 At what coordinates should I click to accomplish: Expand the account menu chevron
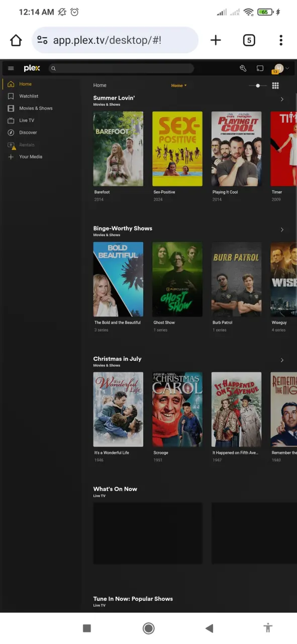[x=287, y=68]
